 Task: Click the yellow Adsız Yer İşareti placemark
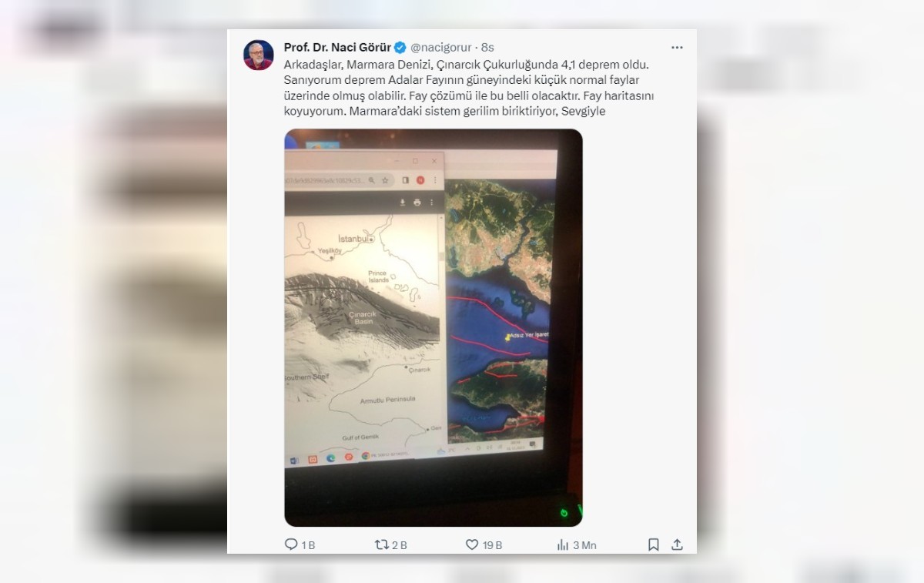coord(507,338)
